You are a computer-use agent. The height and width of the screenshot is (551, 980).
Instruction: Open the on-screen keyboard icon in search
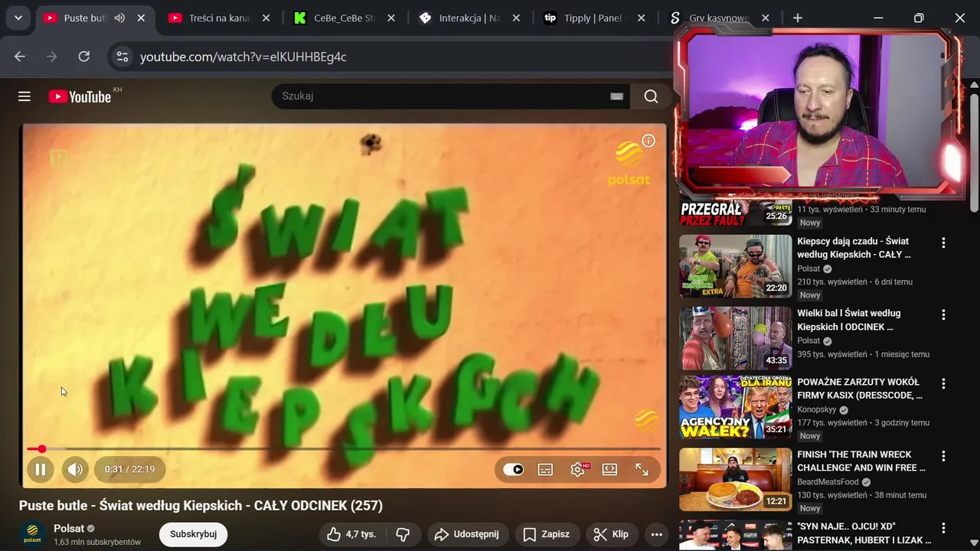(x=616, y=96)
